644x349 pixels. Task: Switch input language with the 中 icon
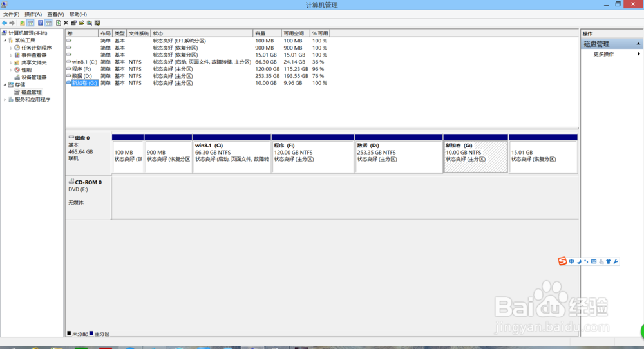(x=571, y=261)
